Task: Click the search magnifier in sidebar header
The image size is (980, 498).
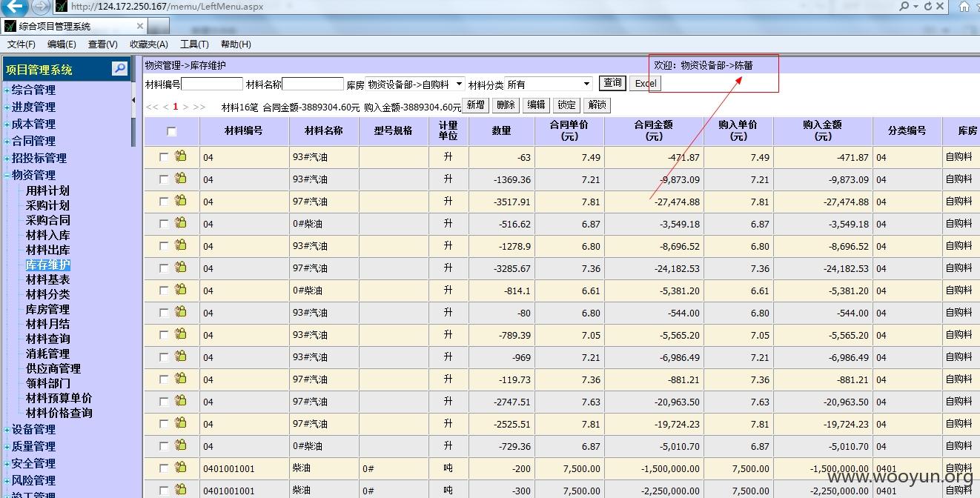Action: [x=119, y=69]
